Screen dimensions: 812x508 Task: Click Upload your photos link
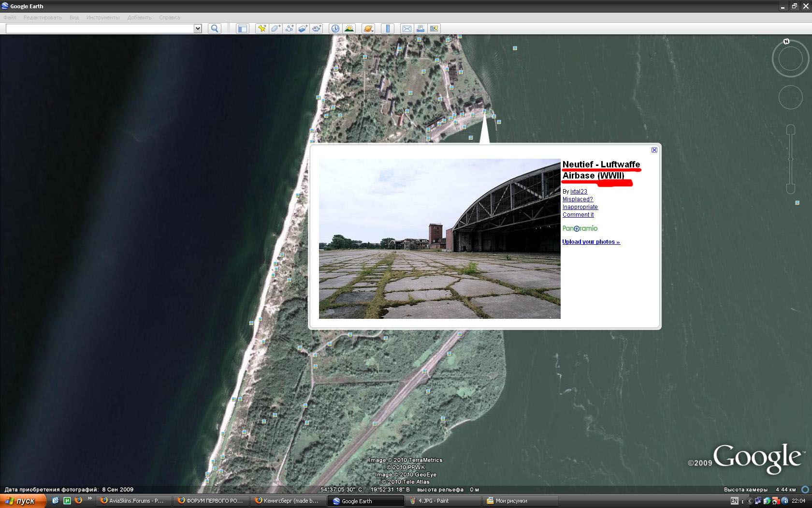591,242
